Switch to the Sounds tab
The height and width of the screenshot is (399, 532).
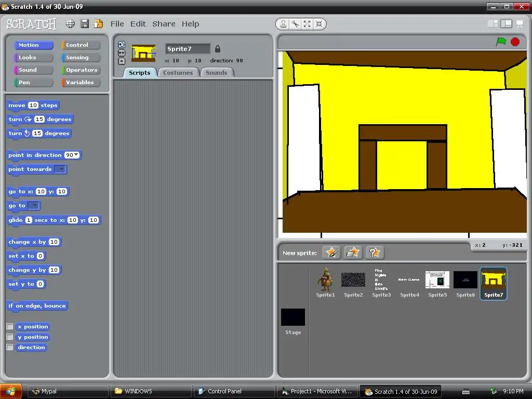(x=217, y=73)
